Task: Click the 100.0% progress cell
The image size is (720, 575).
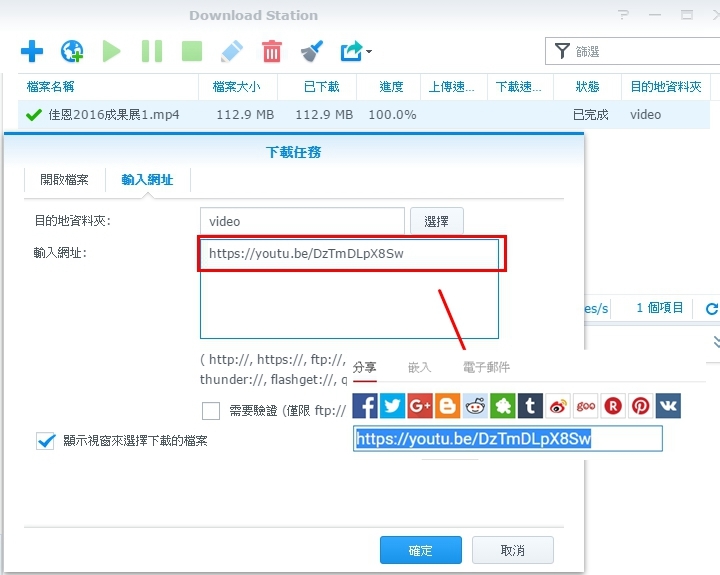Action: pyautogui.click(x=393, y=115)
